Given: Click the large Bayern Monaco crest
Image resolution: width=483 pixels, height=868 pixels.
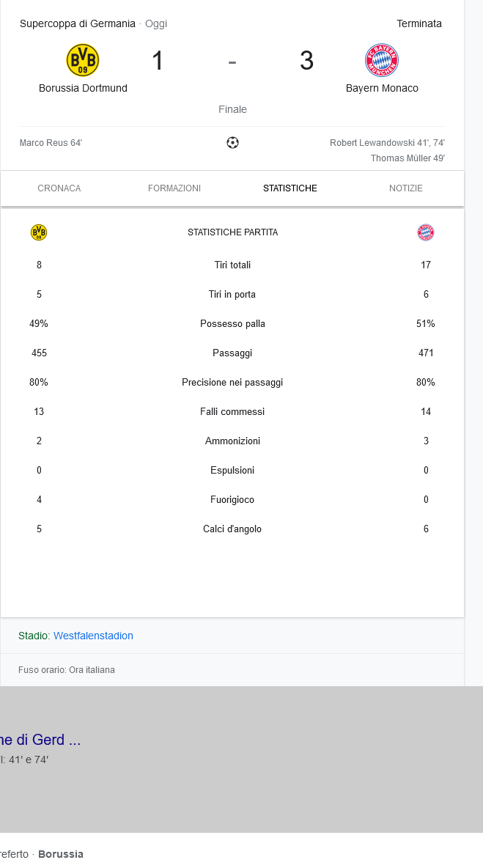Looking at the screenshot, I should pos(382,60).
